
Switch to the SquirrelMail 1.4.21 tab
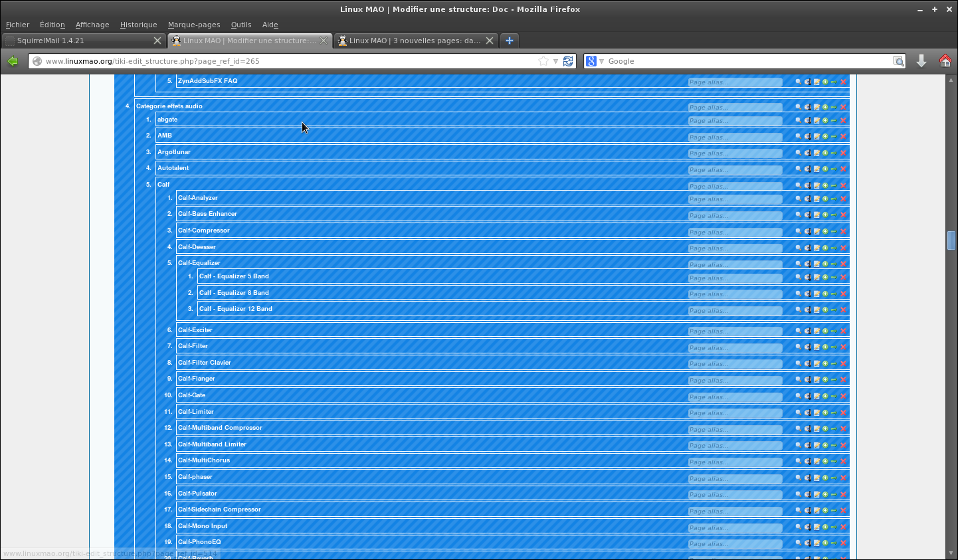pos(83,41)
